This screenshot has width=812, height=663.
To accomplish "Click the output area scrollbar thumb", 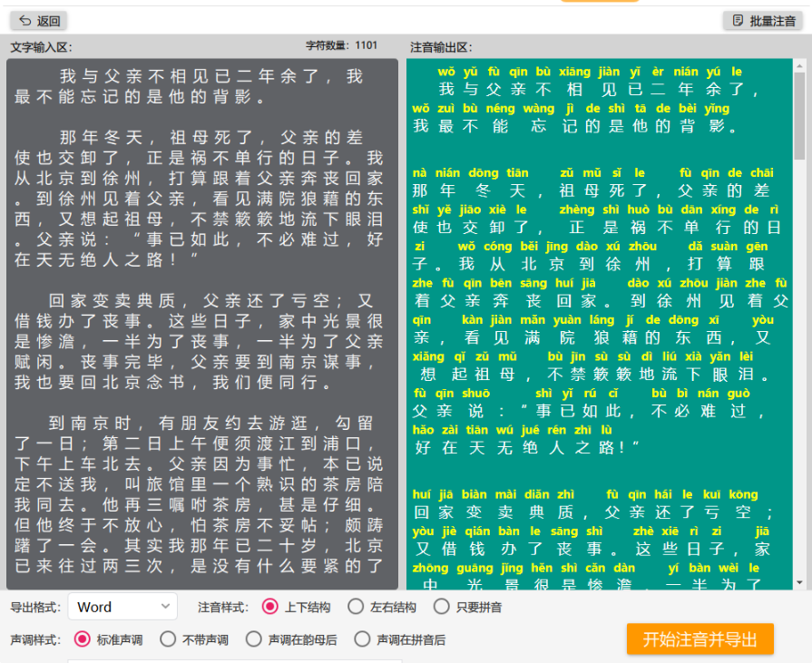I will 799,115.
